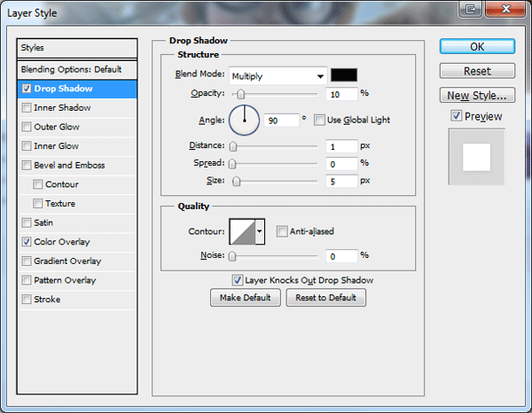Viewport: 532px width, 413px height.
Task: Click the Distance value field
Action: (x=341, y=146)
